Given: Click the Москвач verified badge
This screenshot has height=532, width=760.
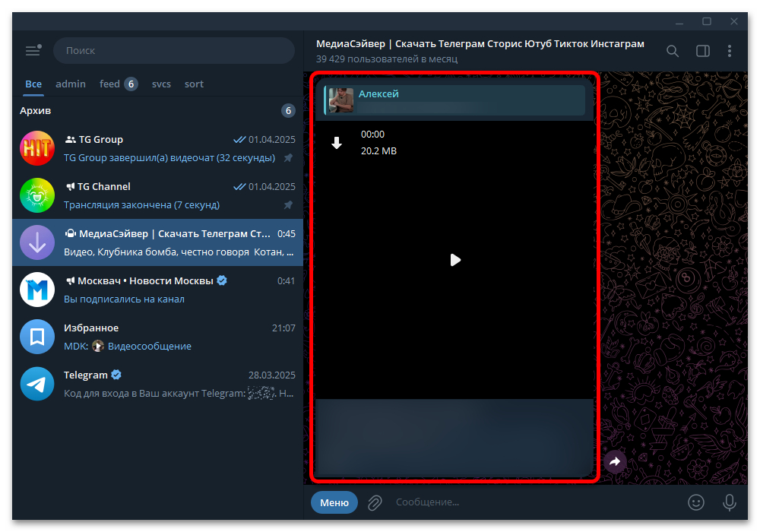Looking at the screenshot, I should coord(222,280).
